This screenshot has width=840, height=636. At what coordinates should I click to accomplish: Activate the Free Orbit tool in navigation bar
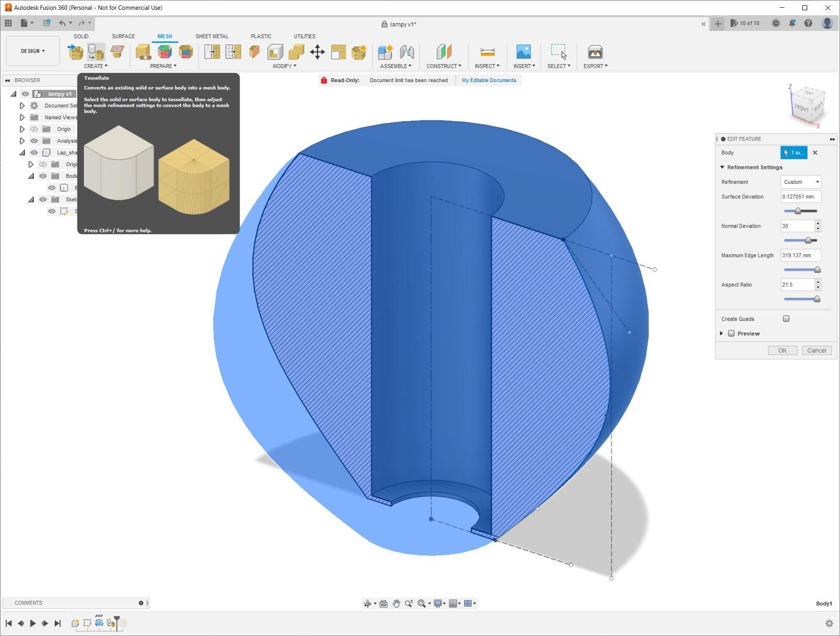tap(368, 603)
